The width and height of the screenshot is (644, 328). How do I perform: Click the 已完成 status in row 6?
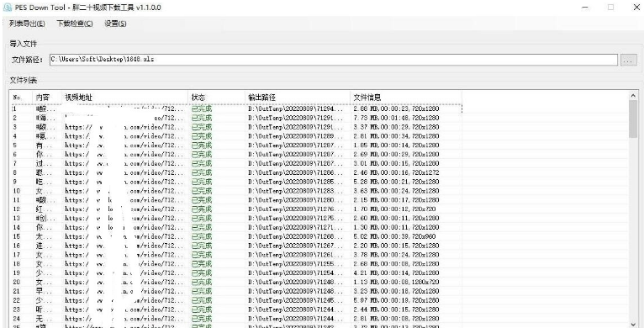(202, 154)
